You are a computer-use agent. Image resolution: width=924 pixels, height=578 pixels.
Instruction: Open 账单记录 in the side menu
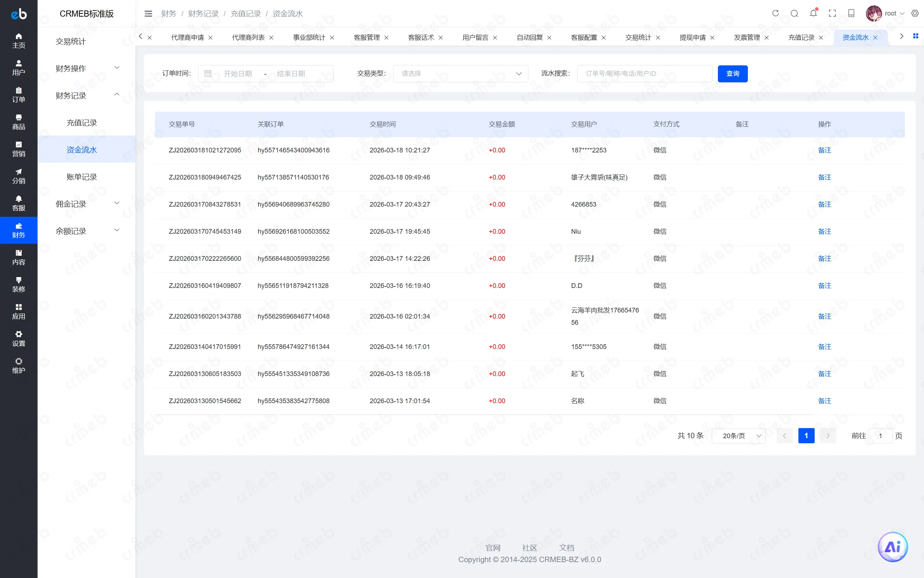coord(87,177)
